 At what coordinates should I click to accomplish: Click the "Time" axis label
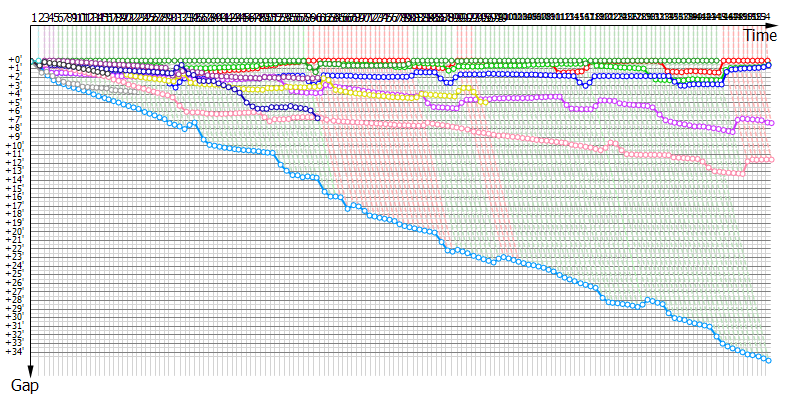click(759, 35)
